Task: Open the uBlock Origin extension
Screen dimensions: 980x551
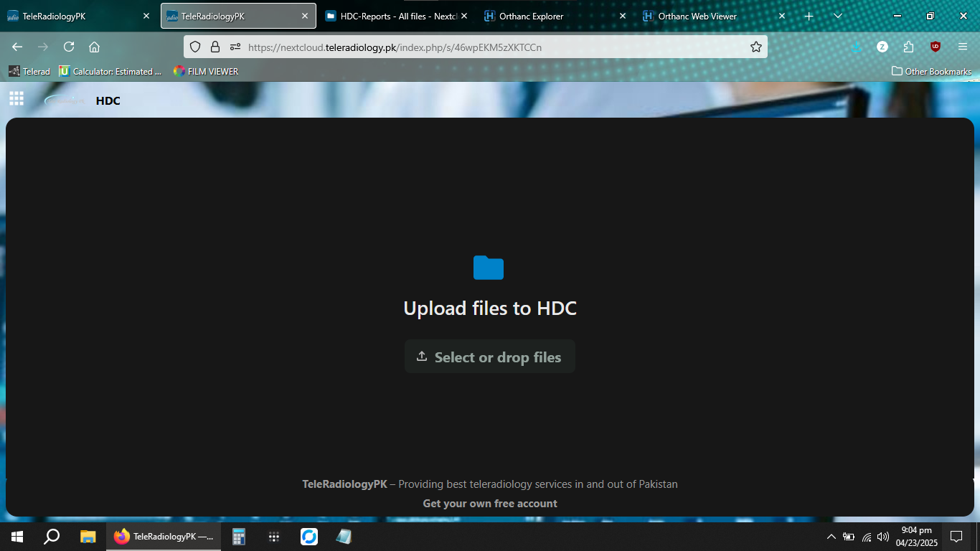Action: click(x=936, y=47)
